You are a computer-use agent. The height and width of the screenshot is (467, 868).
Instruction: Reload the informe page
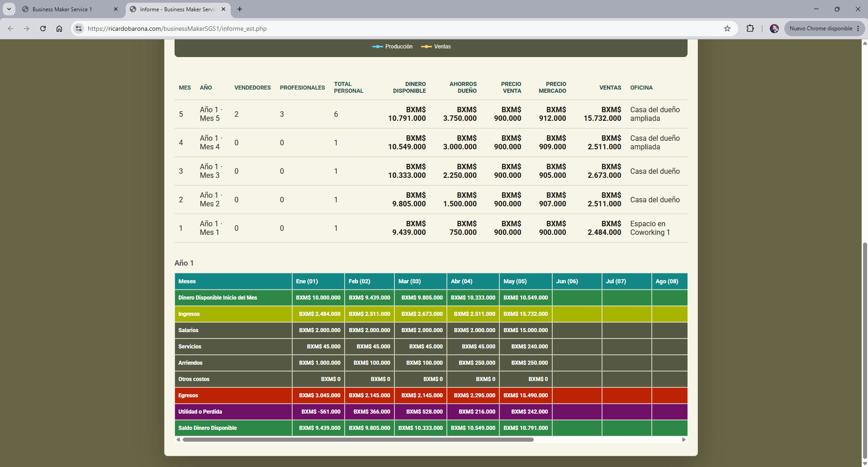point(43,29)
